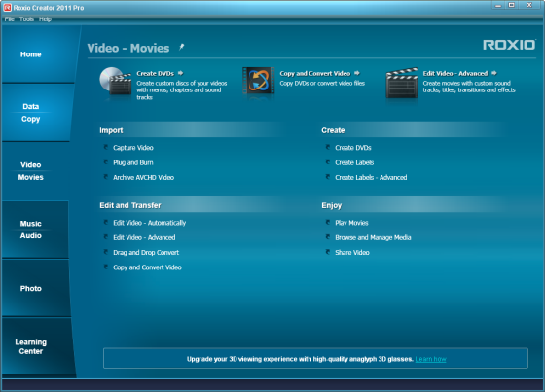The image size is (545, 392).
Task: Start Edit Video - Automatically
Action: 150,223
